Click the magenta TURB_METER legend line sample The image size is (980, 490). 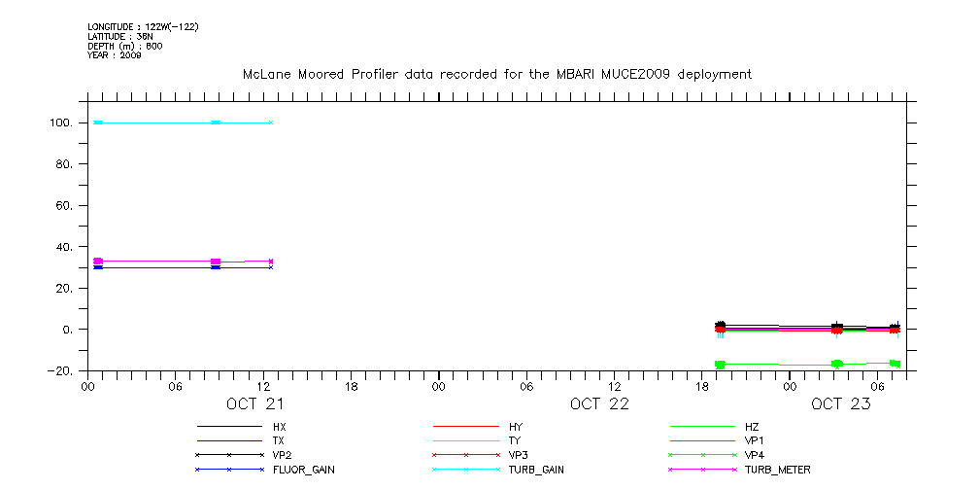point(702,470)
